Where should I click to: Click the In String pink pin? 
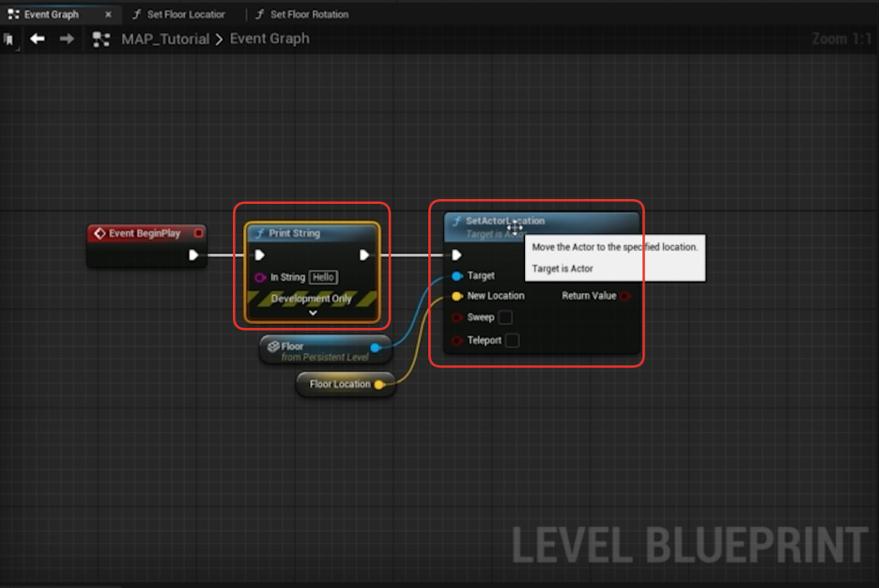259,277
